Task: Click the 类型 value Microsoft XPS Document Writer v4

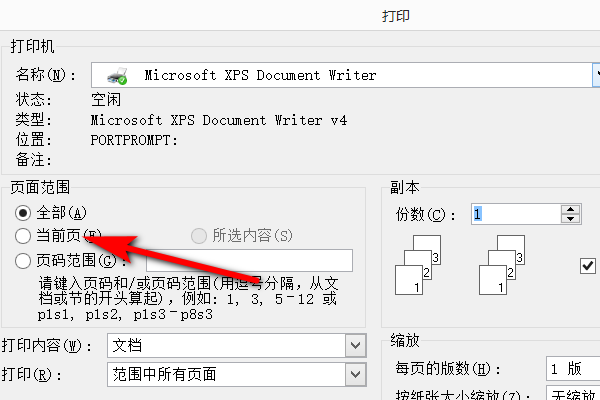Action: pyautogui.click(x=218, y=120)
